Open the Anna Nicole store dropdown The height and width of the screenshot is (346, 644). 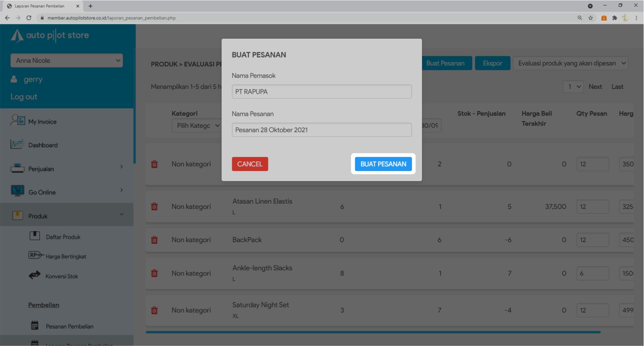point(67,61)
